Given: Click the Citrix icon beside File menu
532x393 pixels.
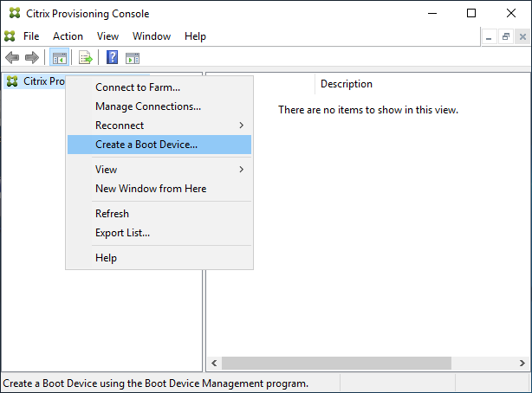Looking at the screenshot, I should (x=10, y=36).
